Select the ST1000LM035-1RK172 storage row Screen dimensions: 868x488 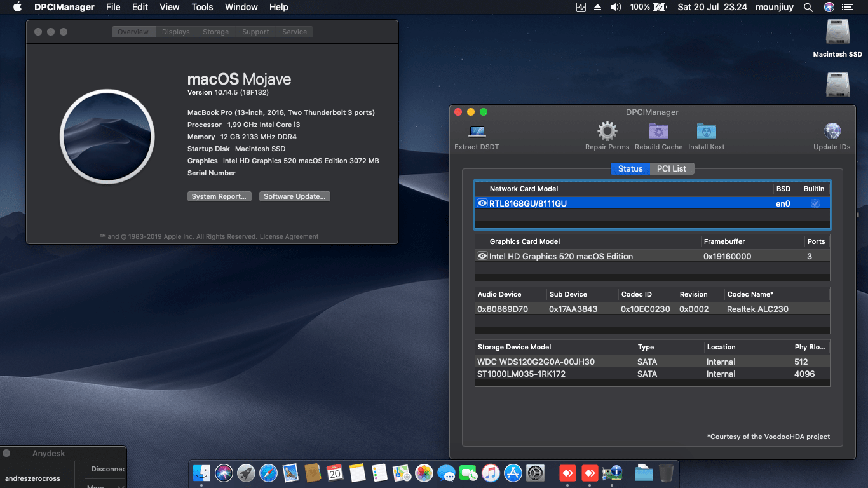(653, 374)
